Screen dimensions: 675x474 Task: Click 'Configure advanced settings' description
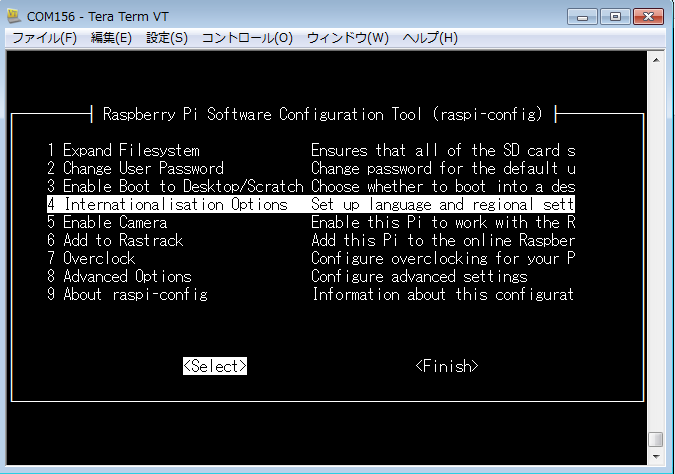point(419,276)
